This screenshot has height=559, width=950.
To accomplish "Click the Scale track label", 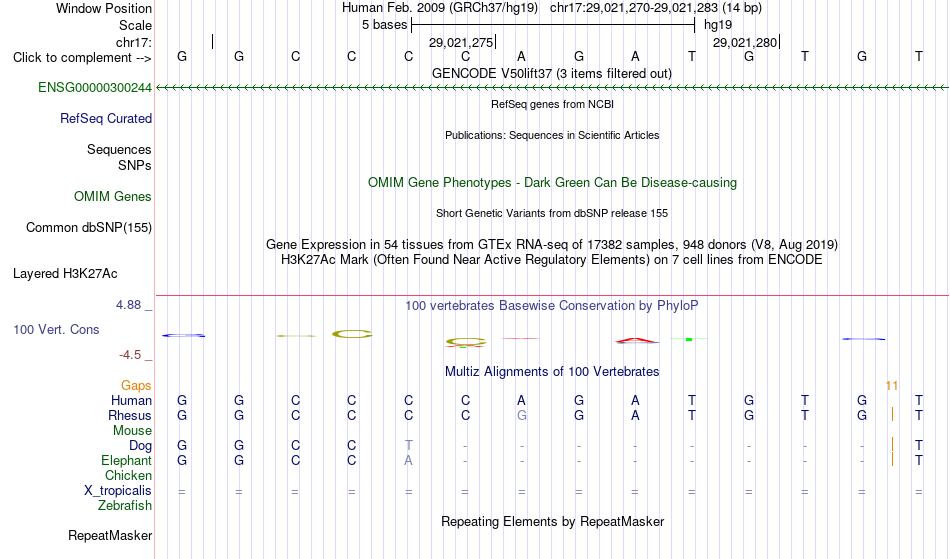I will point(135,25).
